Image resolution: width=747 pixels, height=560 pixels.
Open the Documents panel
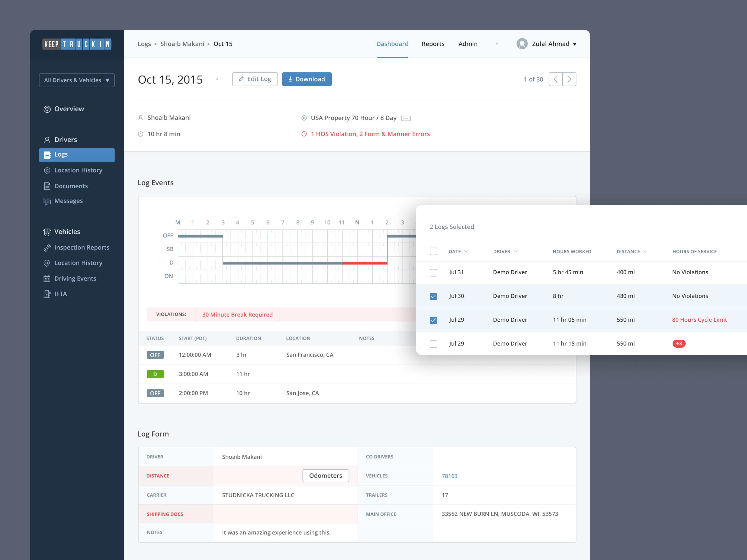[x=71, y=186]
